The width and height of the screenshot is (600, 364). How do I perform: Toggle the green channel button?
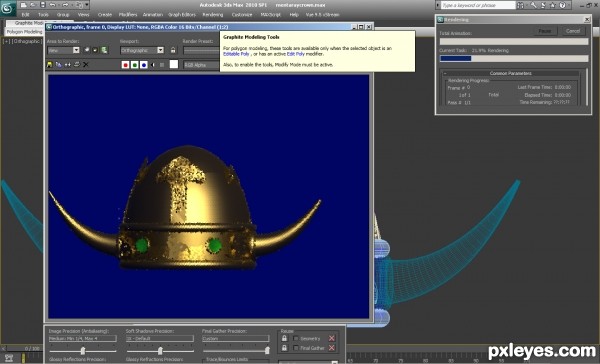134,65
